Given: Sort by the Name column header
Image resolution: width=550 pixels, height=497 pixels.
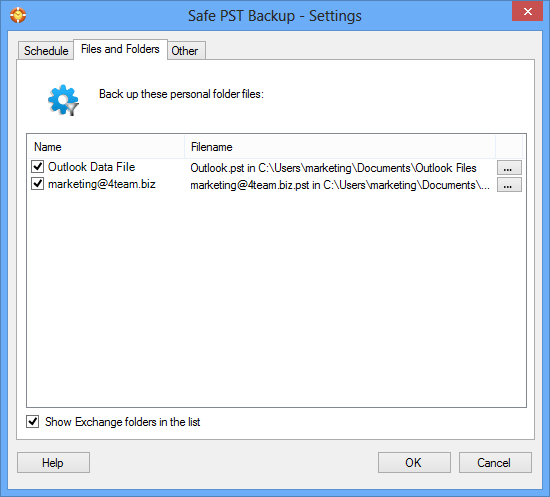Looking at the screenshot, I should (x=106, y=147).
